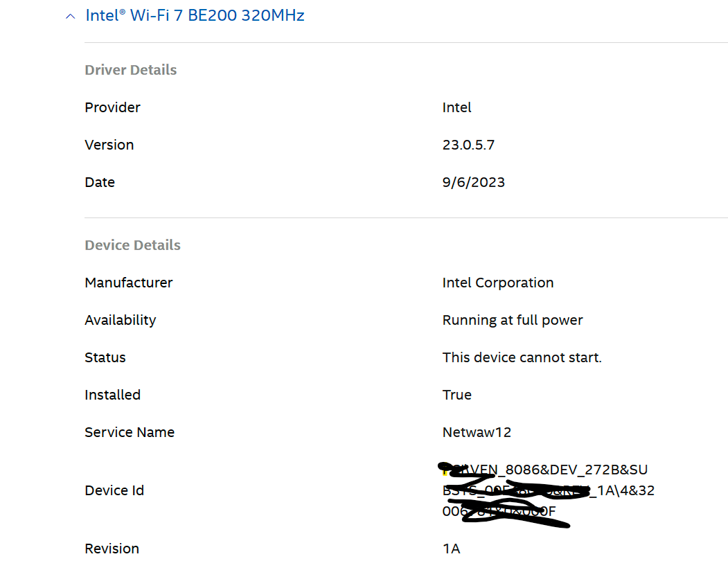Select the Service Name Netwaw12

[x=477, y=432]
